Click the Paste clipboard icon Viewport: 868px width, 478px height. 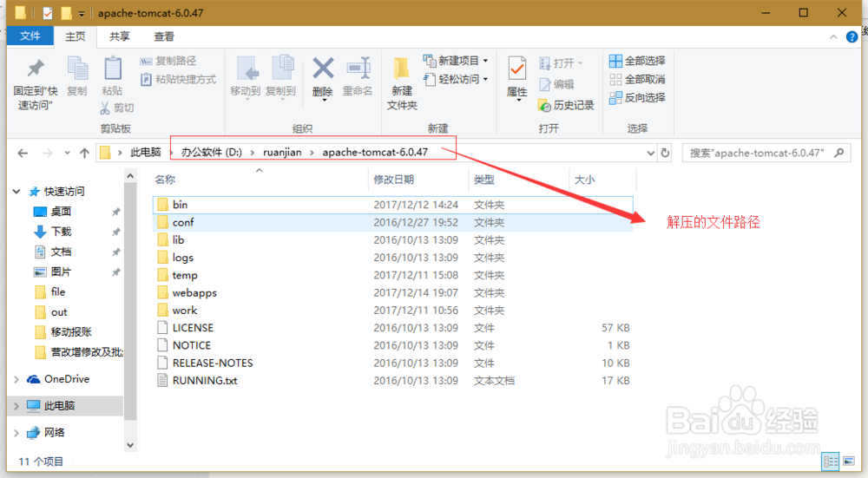[112, 69]
